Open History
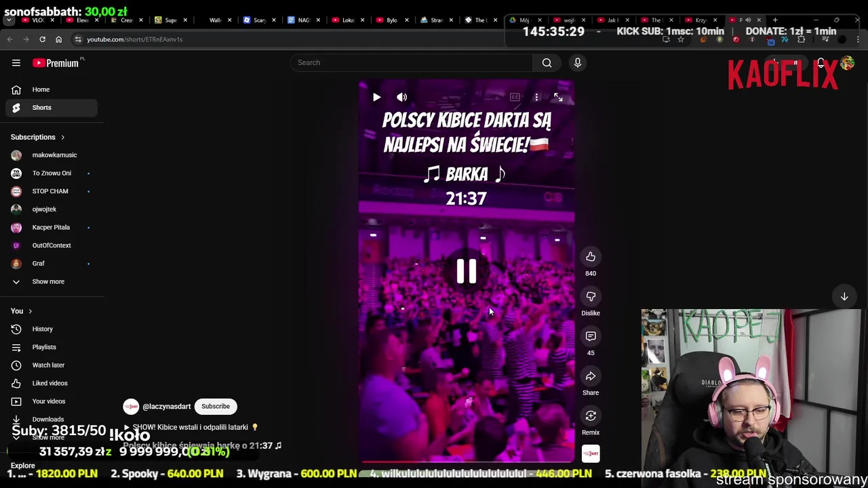Screen dimensions: 868x488 click(52, 329)
